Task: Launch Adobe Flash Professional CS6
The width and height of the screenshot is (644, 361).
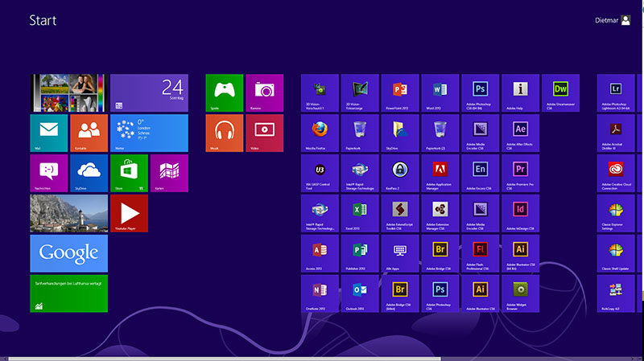Action: pos(480,253)
